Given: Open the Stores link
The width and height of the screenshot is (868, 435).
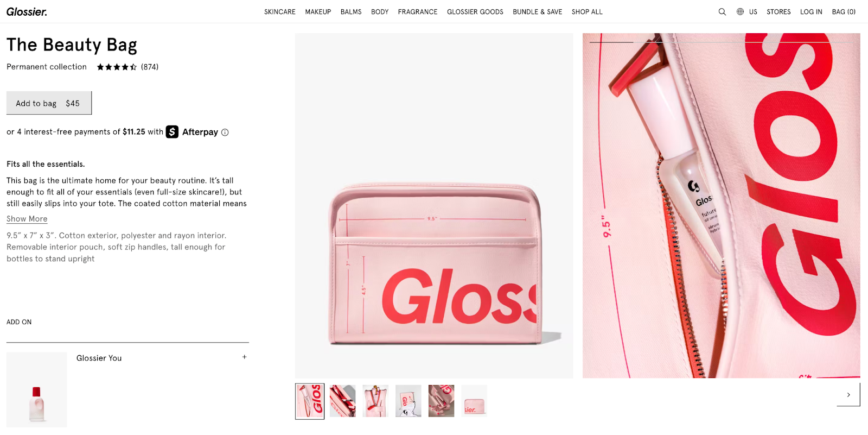Looking at the screenshot, I should [778, 11].
